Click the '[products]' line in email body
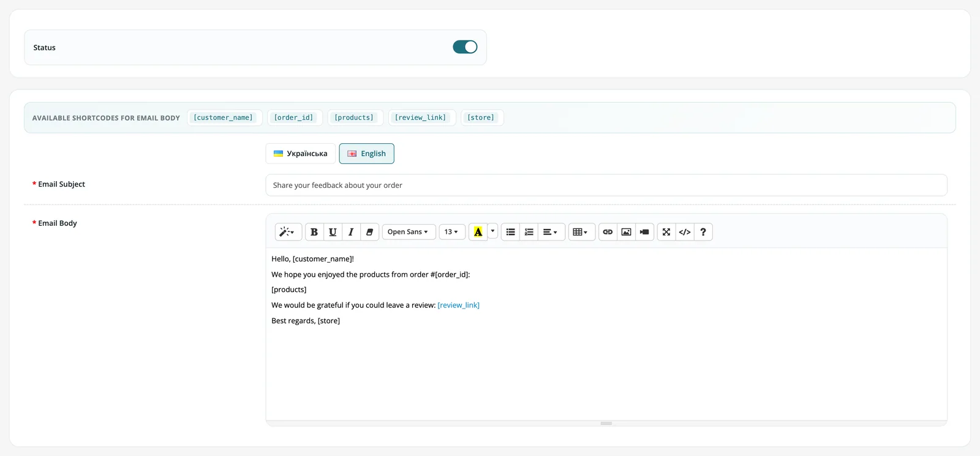The height and width of the screenshot is (456, 980). (x=289, y=290)
